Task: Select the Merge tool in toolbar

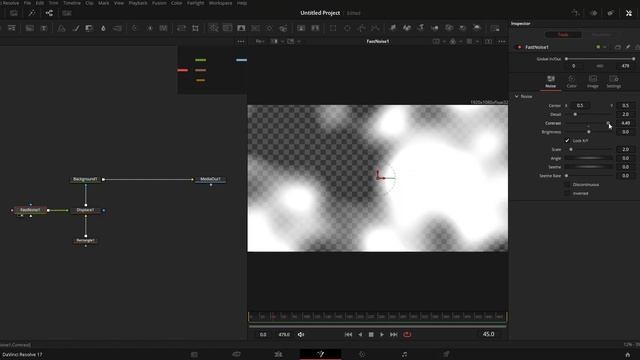Action: pos(181,28)
